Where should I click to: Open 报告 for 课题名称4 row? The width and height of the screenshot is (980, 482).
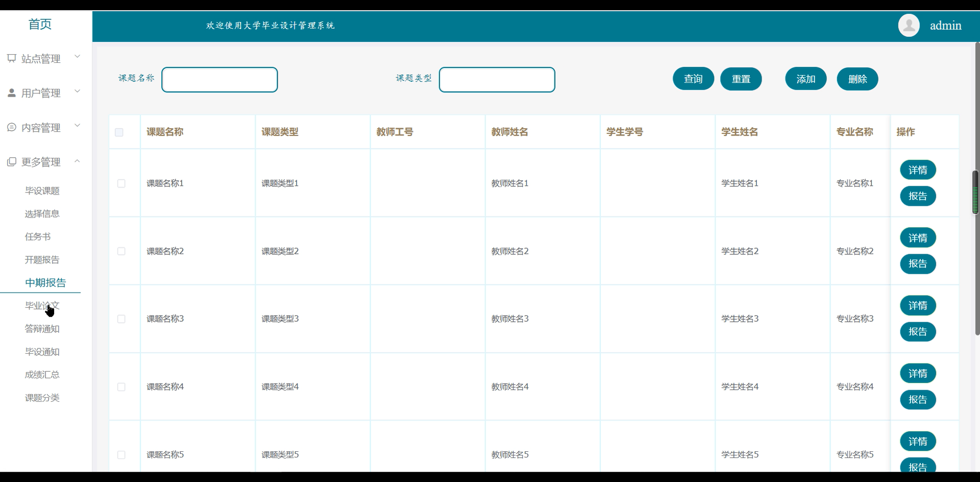[918, 400]
